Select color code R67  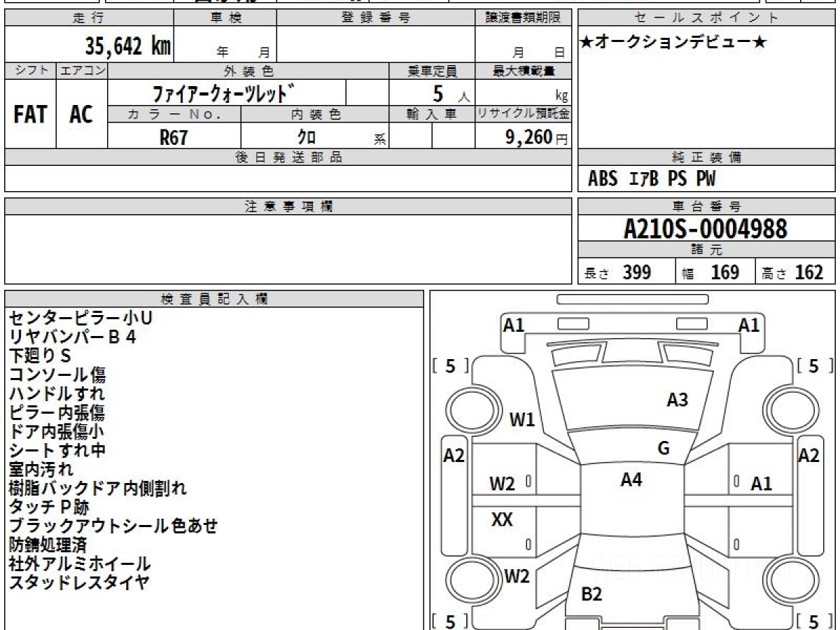174,137
